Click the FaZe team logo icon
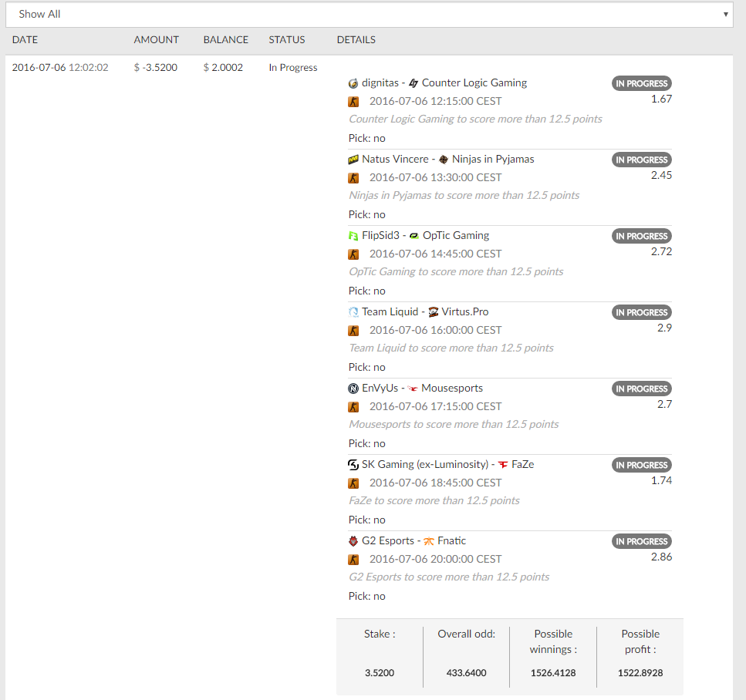The height and width of the screenshot is (700, 746). (503, 465)
